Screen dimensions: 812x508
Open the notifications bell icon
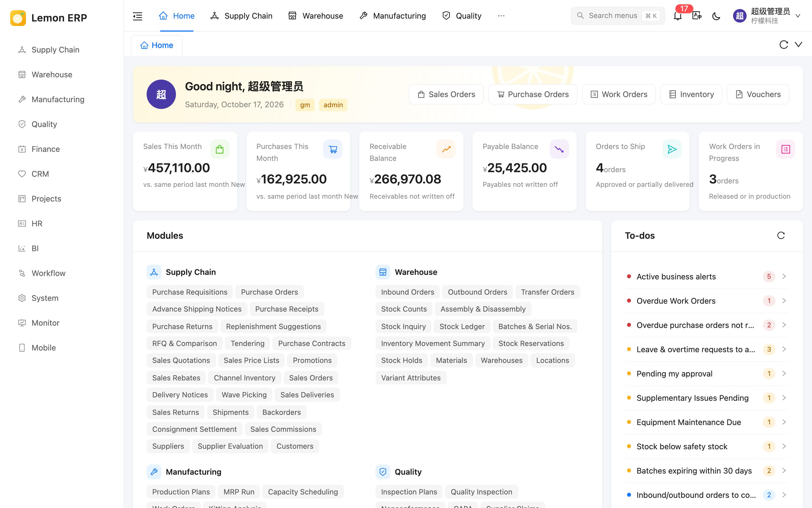(678, 16)
